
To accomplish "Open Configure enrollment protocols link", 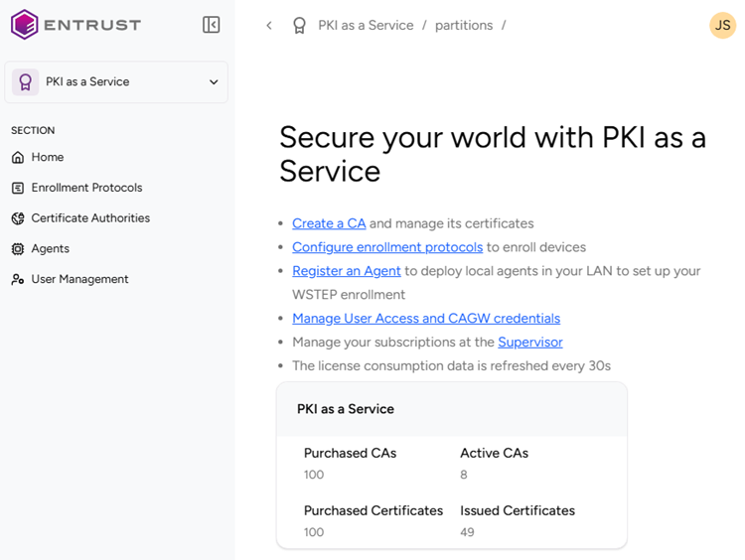I will pos(387,247).
